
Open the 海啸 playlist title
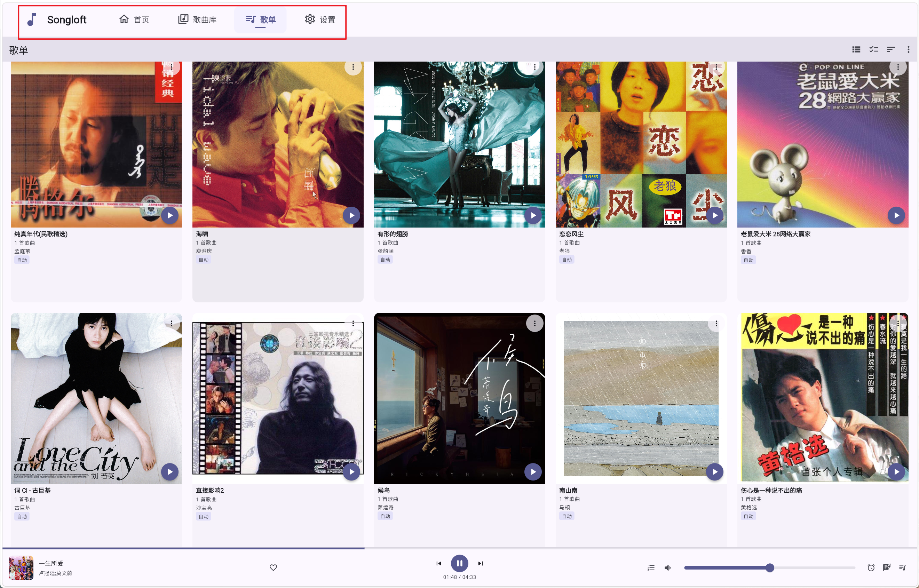point(202,234)
